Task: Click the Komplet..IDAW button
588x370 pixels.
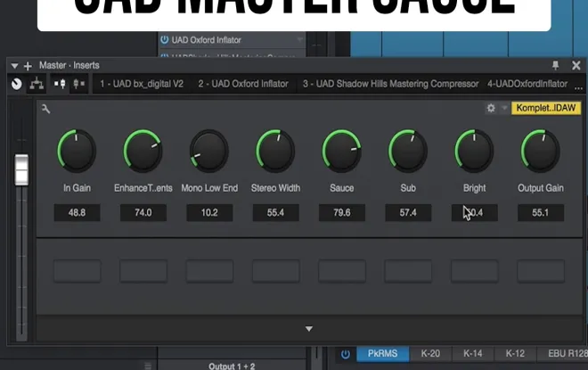Action: point(546,108)
